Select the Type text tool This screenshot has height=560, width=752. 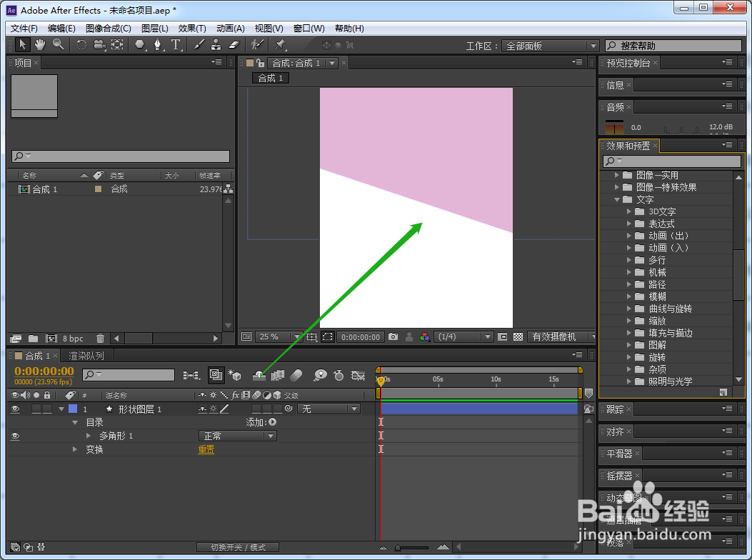click(176, 45)
